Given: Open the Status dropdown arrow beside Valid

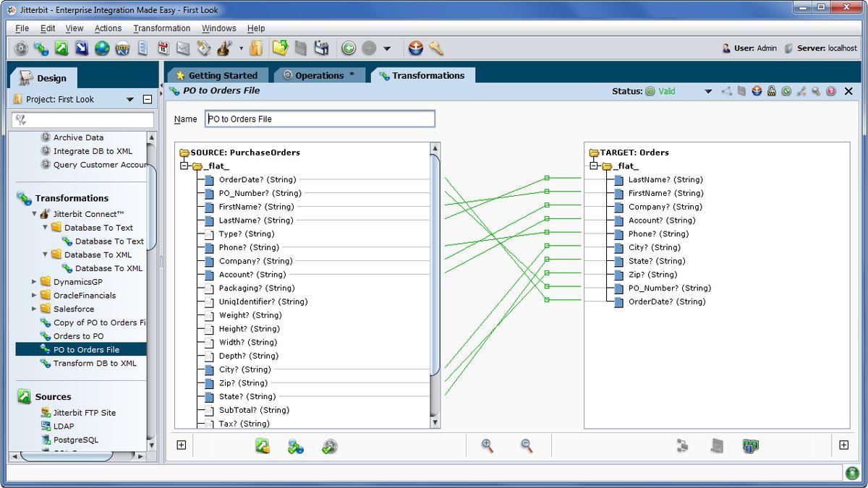Looking at the screenshot, I should pos(708,91).
